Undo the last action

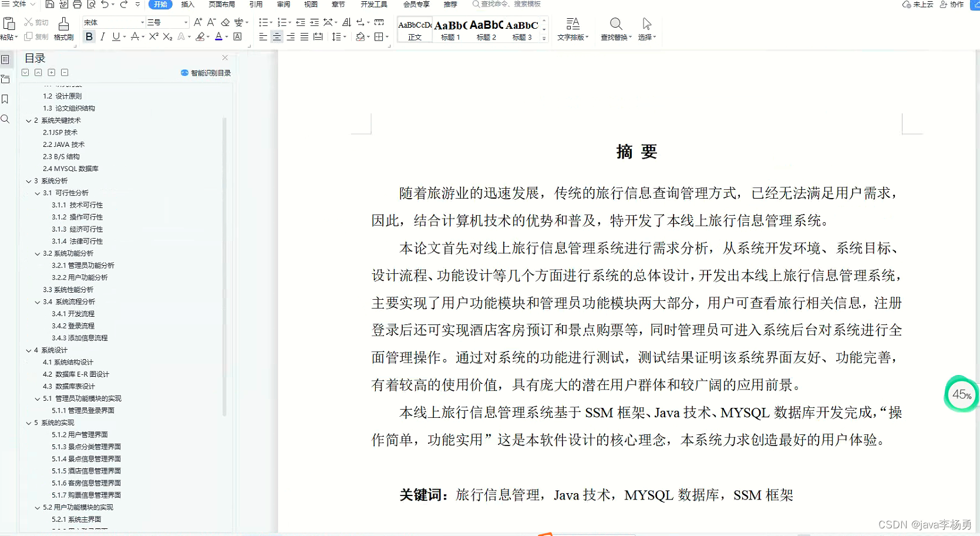[105, 4]
